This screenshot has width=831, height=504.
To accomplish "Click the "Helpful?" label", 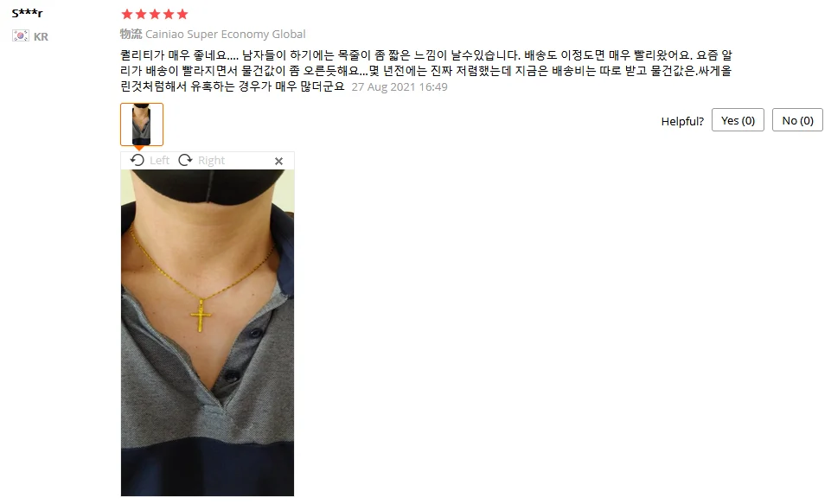I will click(682, 121).
